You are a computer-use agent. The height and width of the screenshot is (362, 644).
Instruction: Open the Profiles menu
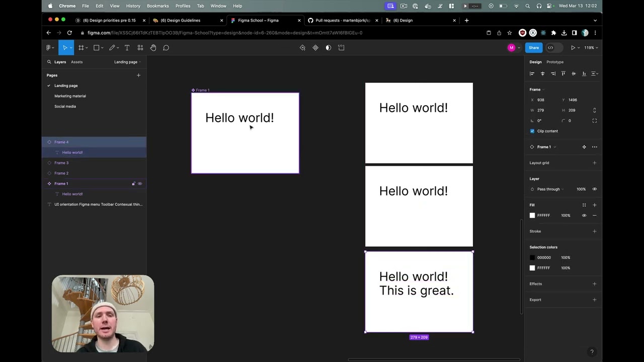click(183, 6)
